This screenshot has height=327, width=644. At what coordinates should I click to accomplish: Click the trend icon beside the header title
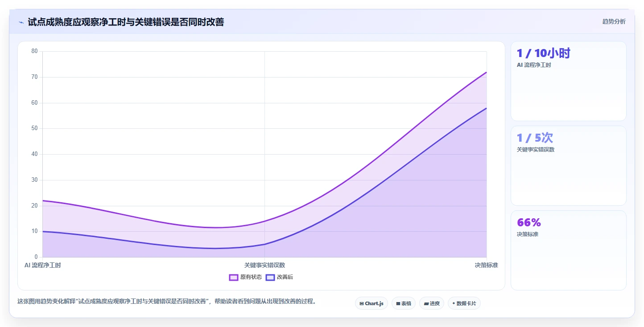coord(21,22)
